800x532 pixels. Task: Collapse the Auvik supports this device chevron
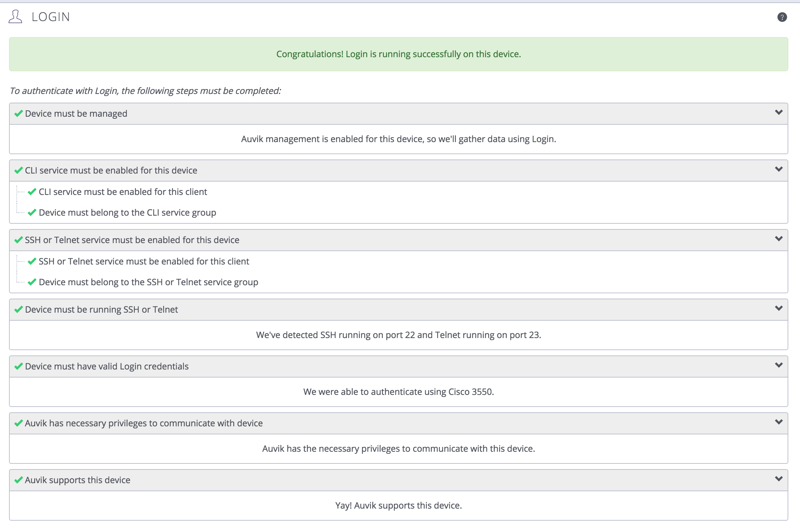coord(779,479)
